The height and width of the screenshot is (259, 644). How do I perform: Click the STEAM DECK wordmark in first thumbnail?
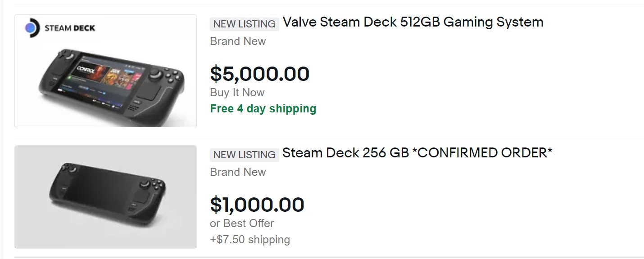pos(70,28)
